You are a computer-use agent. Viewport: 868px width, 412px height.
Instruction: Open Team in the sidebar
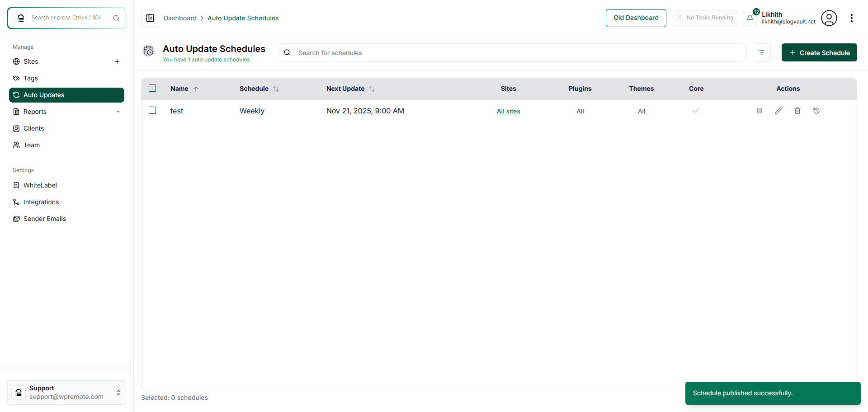pos(66,145)
